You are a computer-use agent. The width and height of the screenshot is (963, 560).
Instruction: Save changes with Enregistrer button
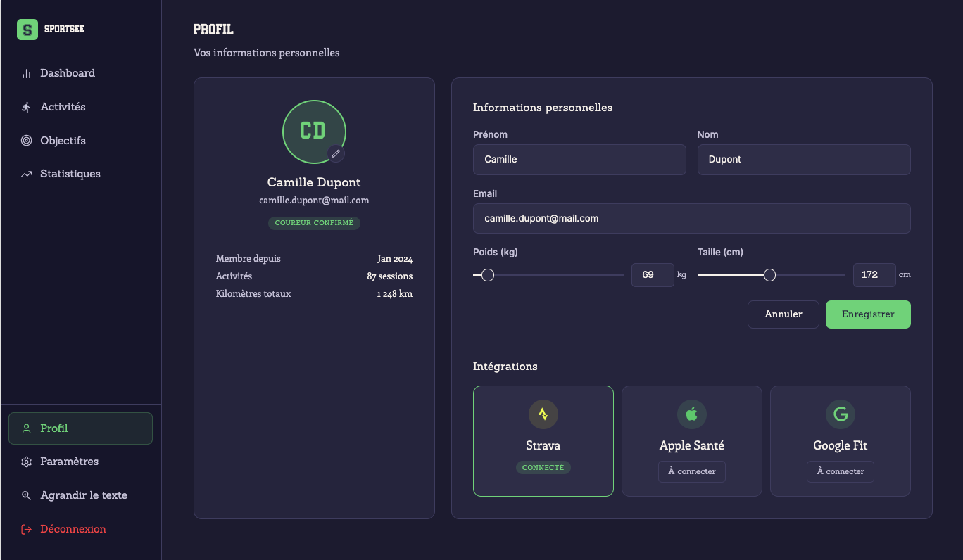click(x=868, y=314)
